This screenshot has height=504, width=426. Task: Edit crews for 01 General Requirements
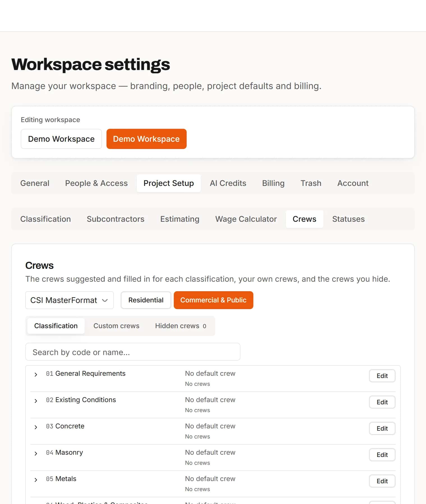point(382,376)
